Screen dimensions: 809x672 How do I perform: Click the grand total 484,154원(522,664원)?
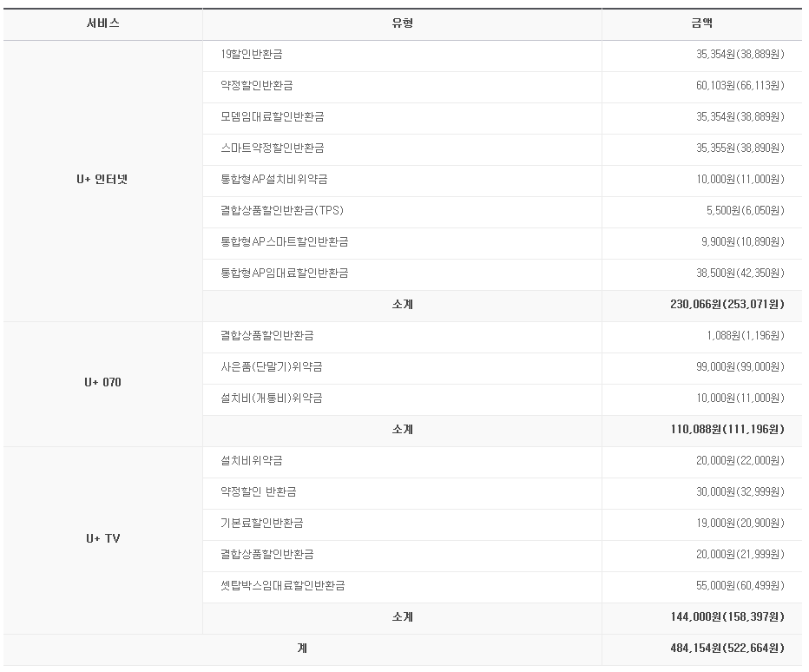pos(727,649)
